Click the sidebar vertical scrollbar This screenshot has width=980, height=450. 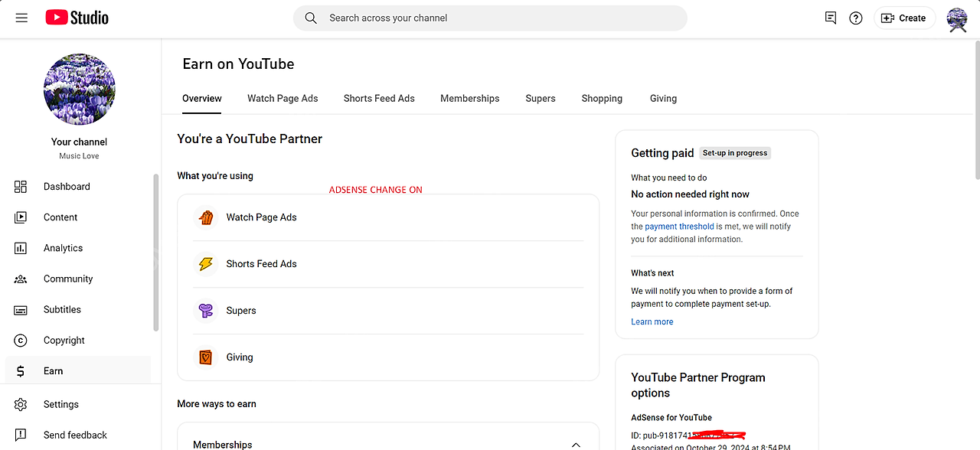[x=157, y=253]
